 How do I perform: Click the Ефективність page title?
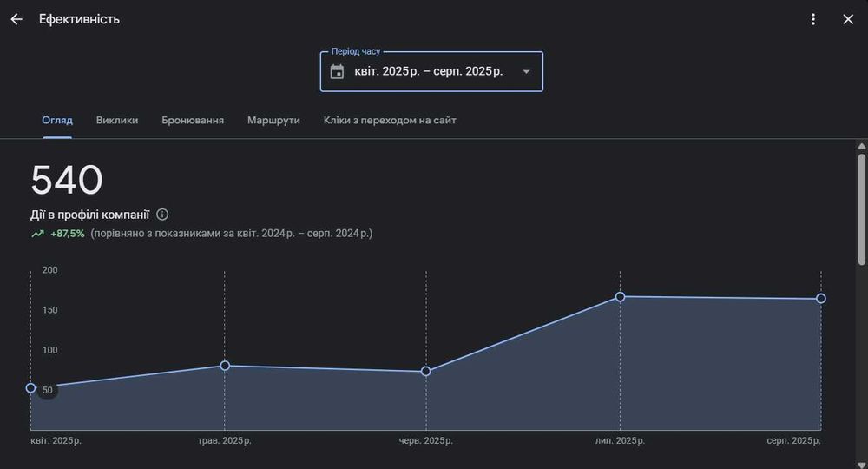(79, 19)
